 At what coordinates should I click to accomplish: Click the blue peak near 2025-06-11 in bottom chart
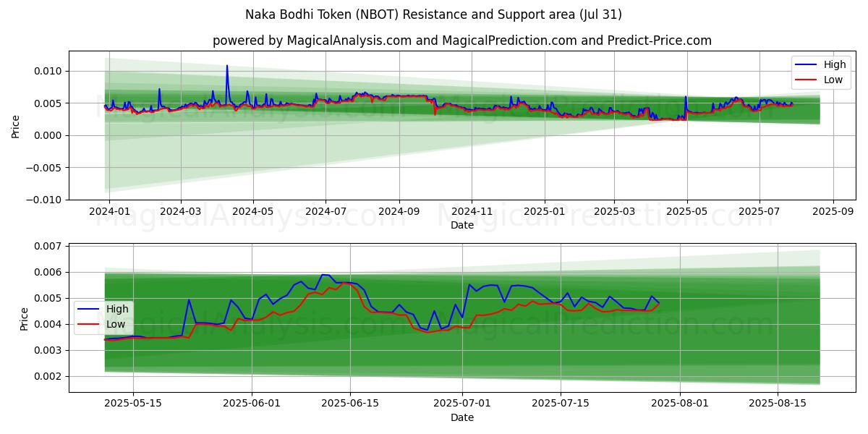[x=323, y=275]
